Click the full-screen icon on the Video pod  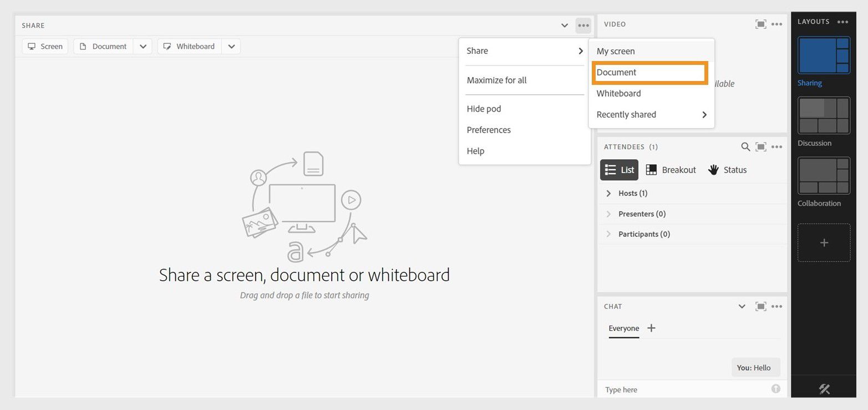(x=760, y=24)
